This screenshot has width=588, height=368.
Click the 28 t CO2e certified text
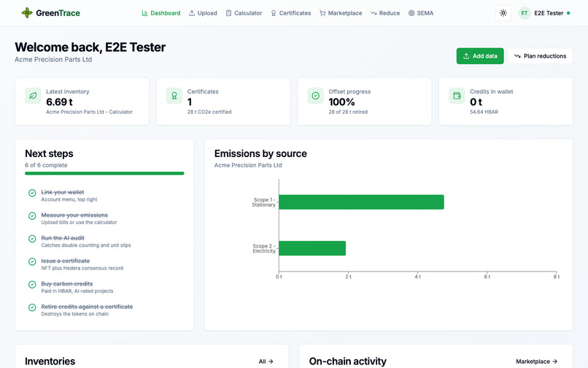click(209, 112)
